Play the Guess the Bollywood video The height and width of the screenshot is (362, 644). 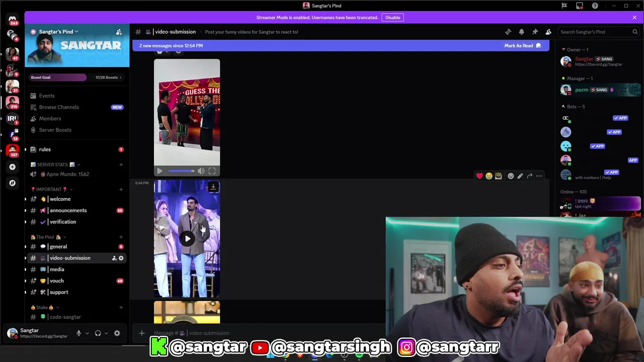click(159, 171)
